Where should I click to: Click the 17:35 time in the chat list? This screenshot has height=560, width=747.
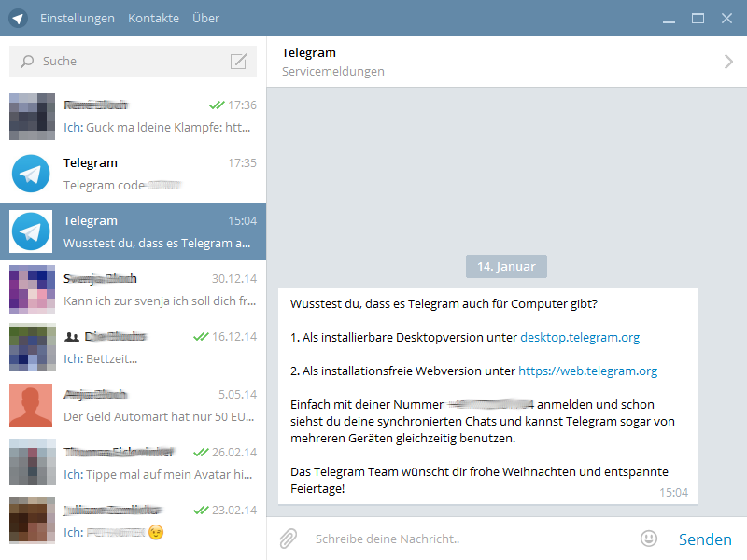click(242, 162)
